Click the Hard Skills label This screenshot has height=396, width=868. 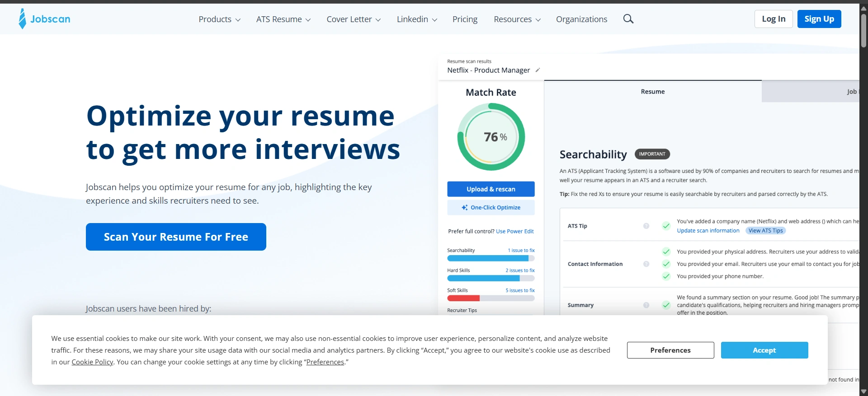click(458, 270)
